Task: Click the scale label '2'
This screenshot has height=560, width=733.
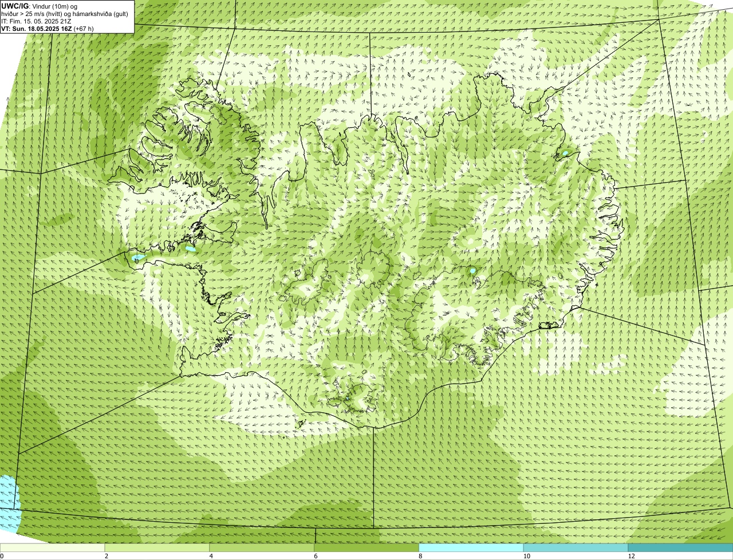Action: tap(107, 556)
